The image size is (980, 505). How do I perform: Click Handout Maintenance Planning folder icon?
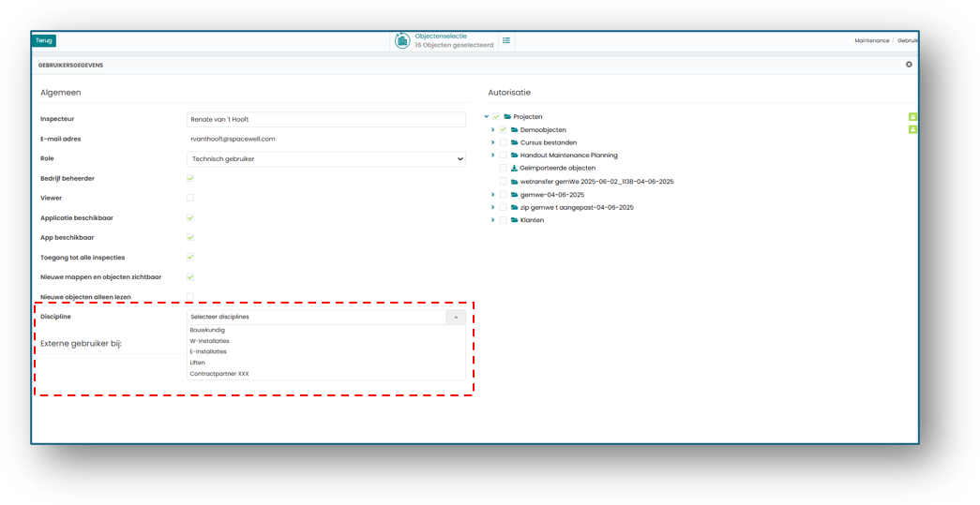coord(514,155)
